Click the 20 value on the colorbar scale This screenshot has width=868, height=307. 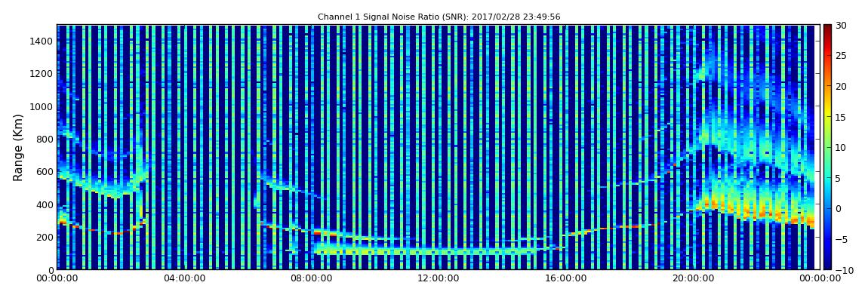842,86
